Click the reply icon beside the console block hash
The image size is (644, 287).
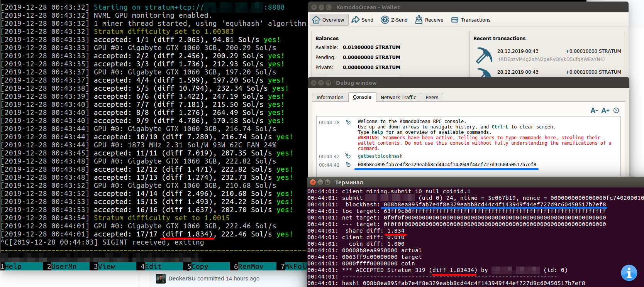pos(348,165)
